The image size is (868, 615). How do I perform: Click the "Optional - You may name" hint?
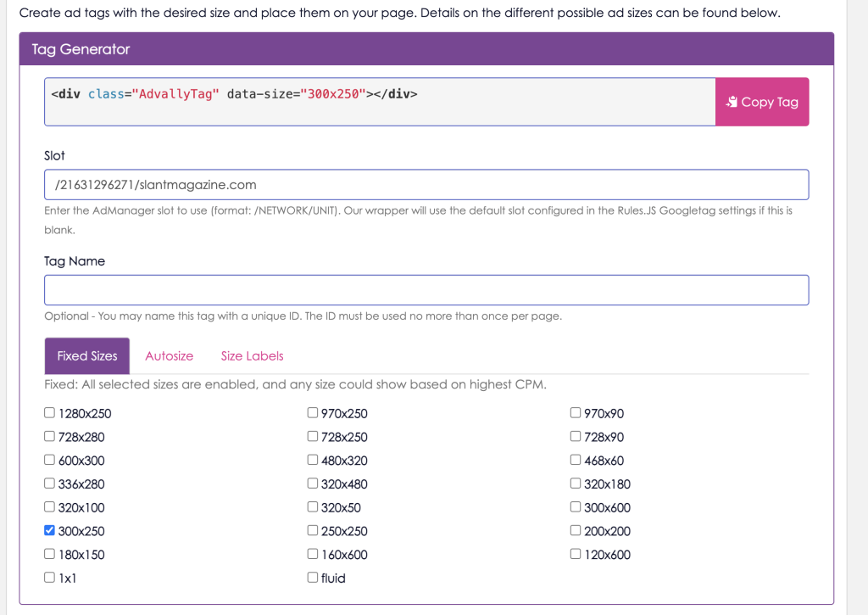pos(303,316)
